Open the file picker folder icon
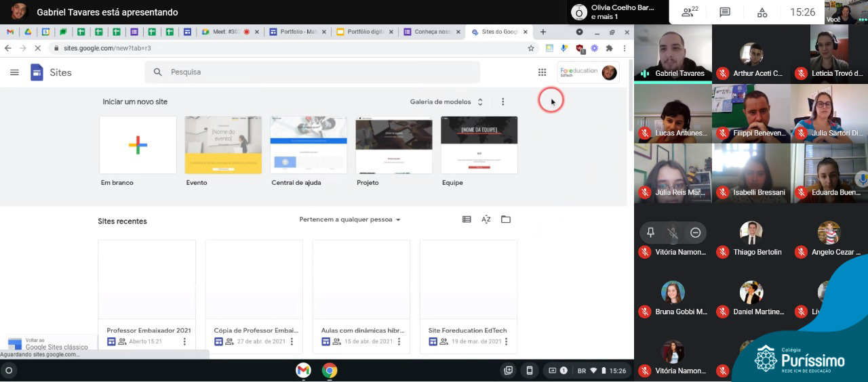The image size is (868, 382). pos(506,219)
